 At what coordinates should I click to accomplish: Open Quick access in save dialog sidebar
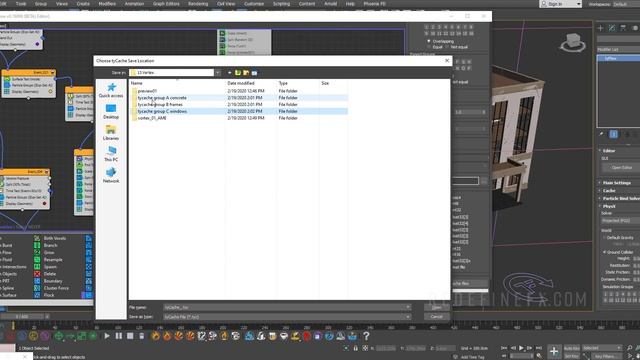[x=111, y=90]
